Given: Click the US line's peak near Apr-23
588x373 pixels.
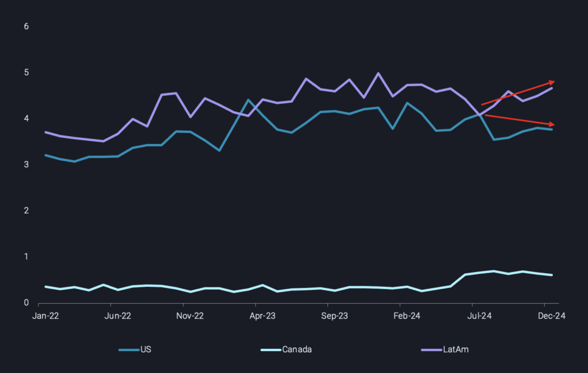Looking at the screenshot, I should click(x=248, y=100).
